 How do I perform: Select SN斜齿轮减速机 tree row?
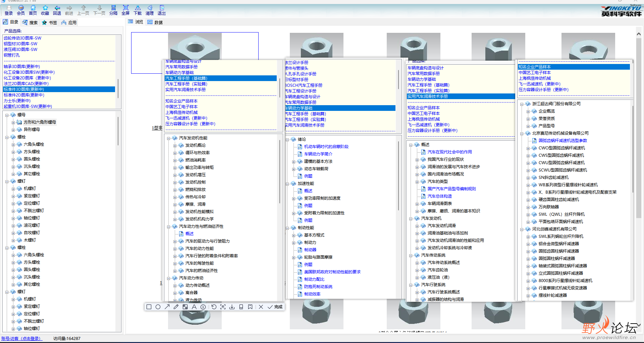point(553,178)
